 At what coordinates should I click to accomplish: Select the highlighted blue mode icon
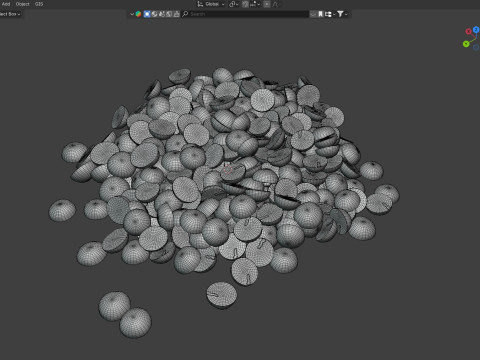click(147, 14)
